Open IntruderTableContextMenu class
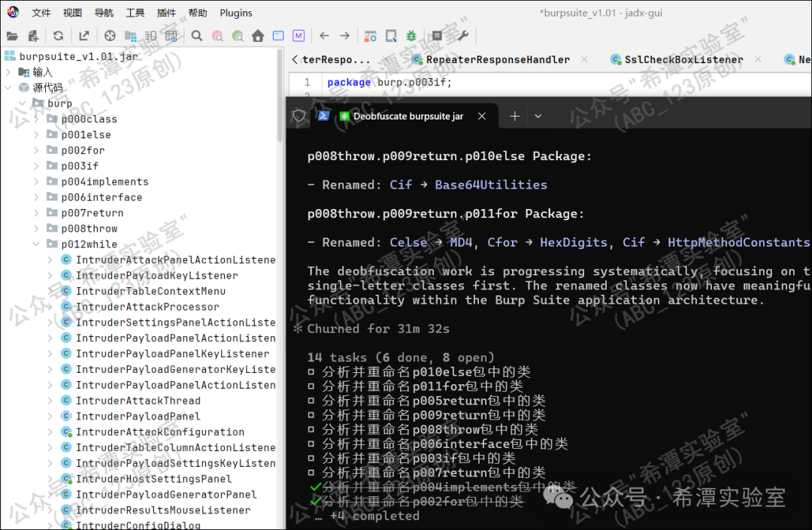The width and height of the screenshot is (812, 530). (144, 291)
